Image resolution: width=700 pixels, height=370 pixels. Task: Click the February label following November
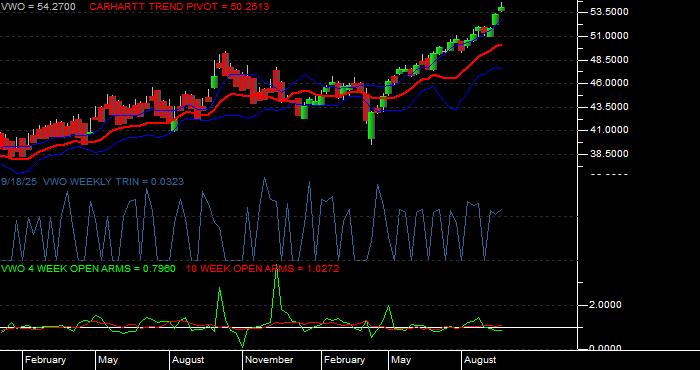pyautogui.click(x=344, y=360)
